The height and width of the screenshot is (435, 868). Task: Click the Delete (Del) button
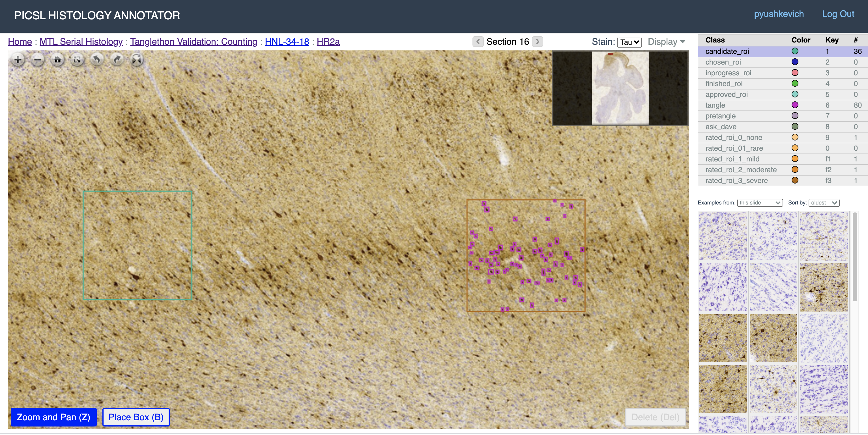pyautogui.click(x=655, y=417)
